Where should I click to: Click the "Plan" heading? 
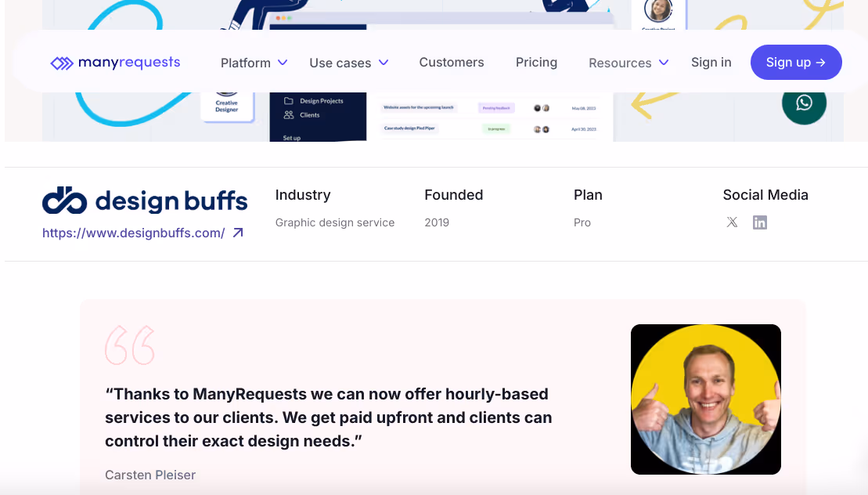588,195
